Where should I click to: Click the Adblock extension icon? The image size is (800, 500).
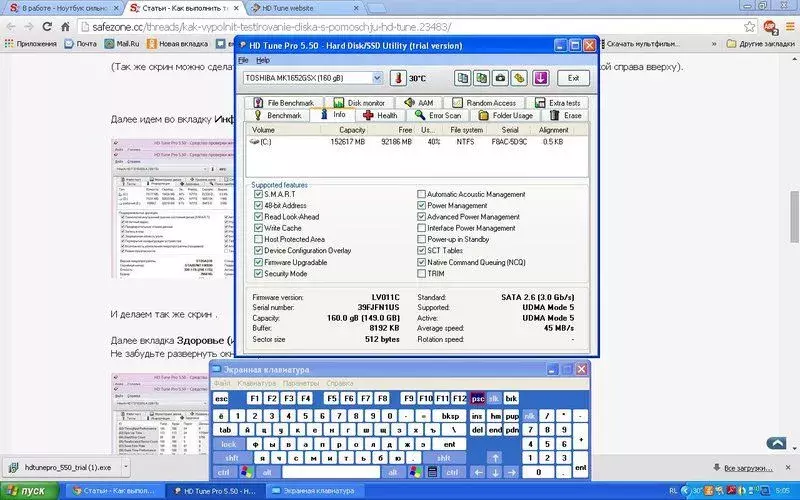[x=769, y=27]
